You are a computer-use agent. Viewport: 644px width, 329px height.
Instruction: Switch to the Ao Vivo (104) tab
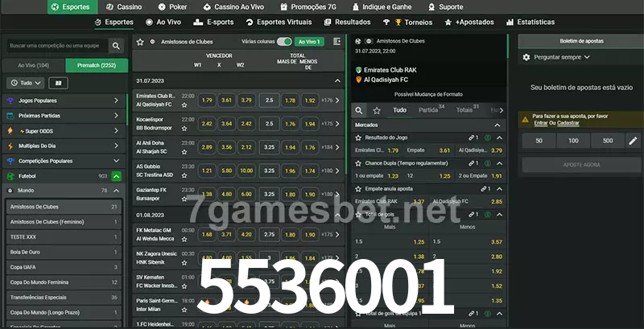33,65
